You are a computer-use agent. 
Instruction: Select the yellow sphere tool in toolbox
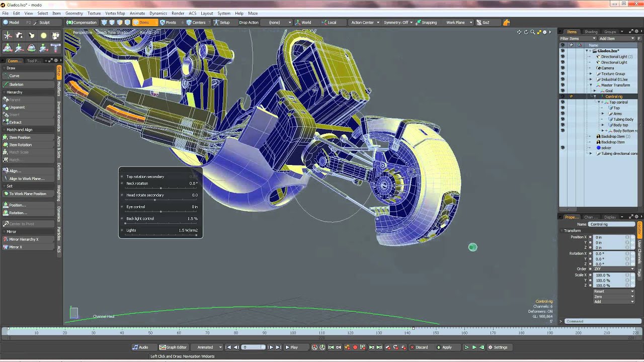43,35
